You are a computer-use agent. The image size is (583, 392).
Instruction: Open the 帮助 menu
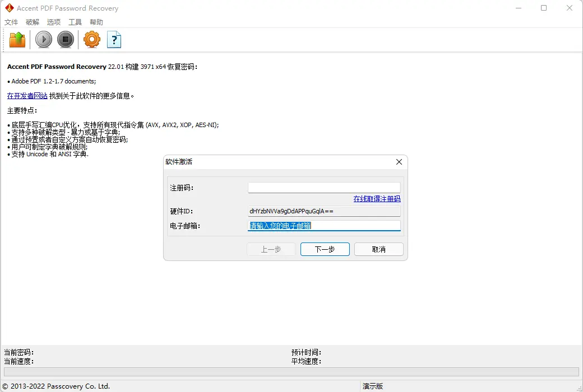96,22
